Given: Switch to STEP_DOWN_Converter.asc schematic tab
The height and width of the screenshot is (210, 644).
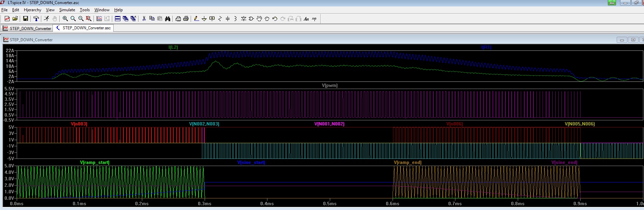Looking at the screenshot, I should pos(84,28).
